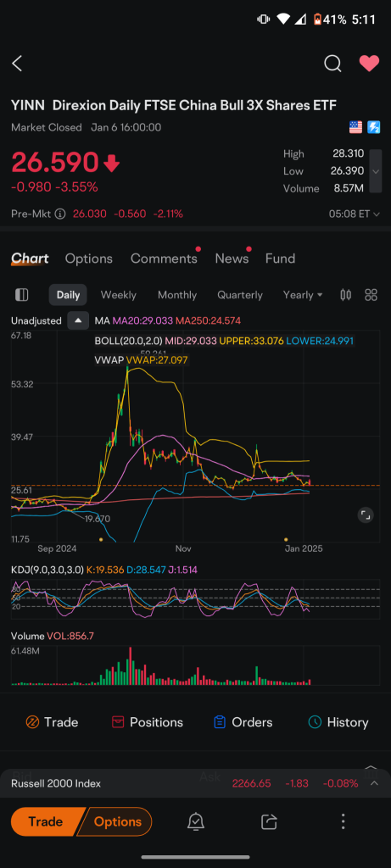The width and height of the screenshot is (391, 868).
Task: Open the four-squares chart layout icon
Action: 371,294
